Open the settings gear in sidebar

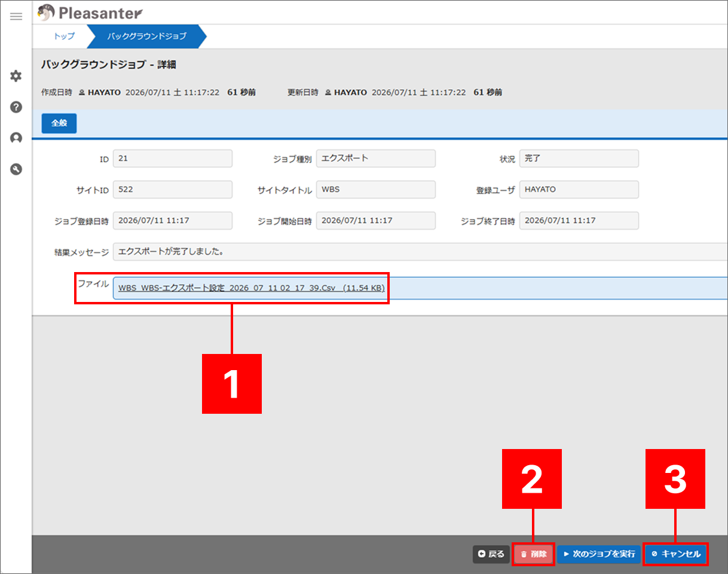(x=16, y=76)
